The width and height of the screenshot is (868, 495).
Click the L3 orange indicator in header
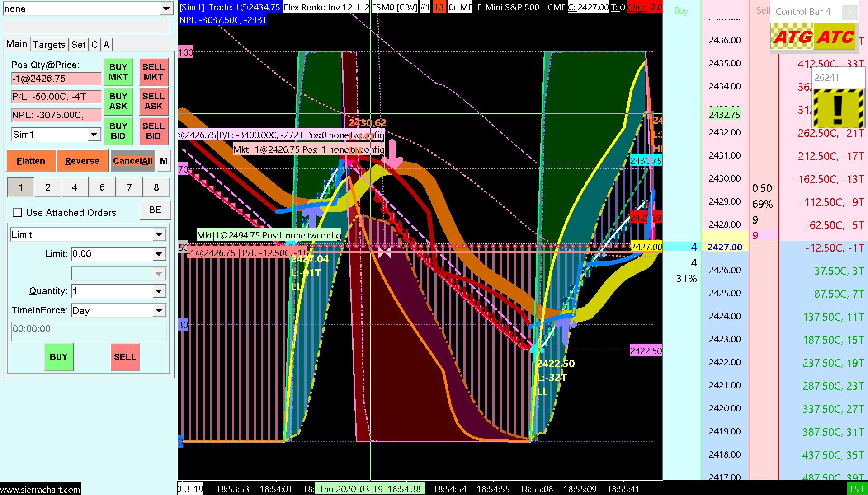click(x=439, y=7)
